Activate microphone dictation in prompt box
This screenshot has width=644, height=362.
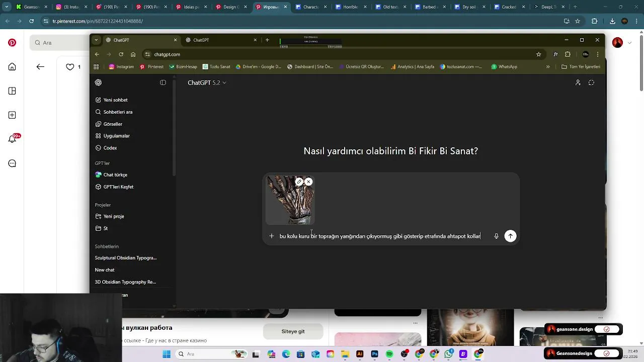(496, 236)
